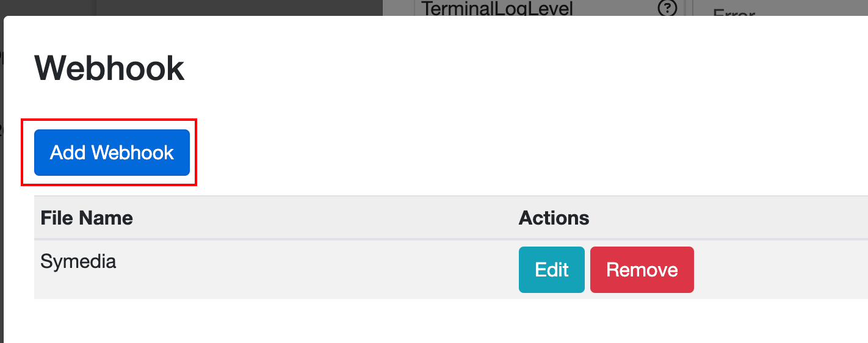Viewport: 868px width, 343px height.
Task: Select the Actions column header
Action: pyautogui.click(x=554, y=218)
